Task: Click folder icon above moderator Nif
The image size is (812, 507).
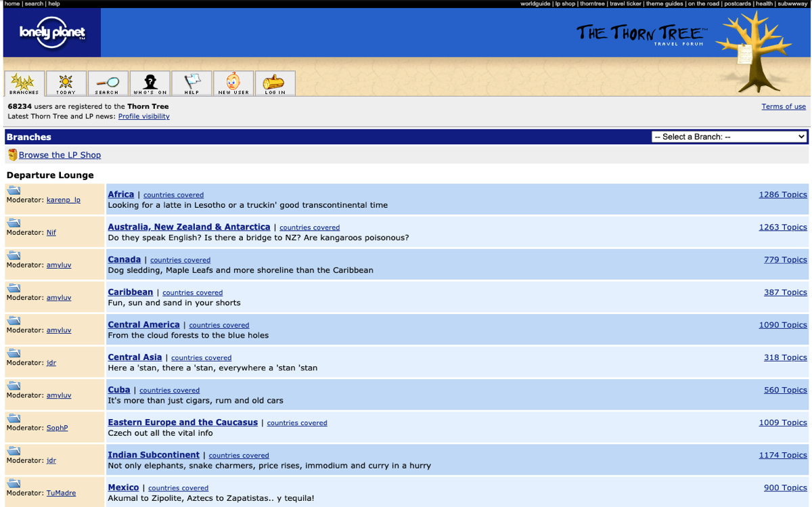Action: coord(14,223)
